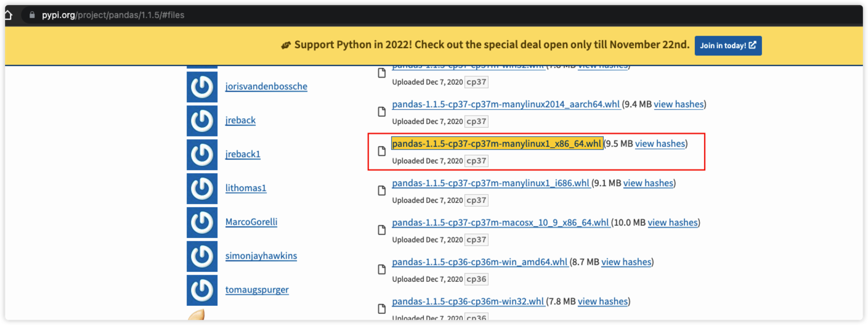Download the cp37 manylinux1_i686 wheel file
Screen dimensions: 868x325
(x=490, y=183)
